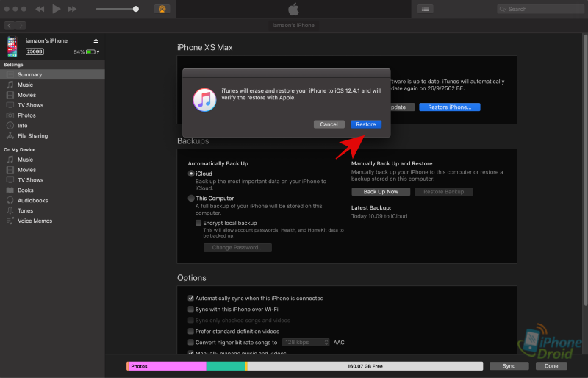Screen dimensions: 588x378
Task: Click the vertical scrollbar
Action: click(585, 170)
